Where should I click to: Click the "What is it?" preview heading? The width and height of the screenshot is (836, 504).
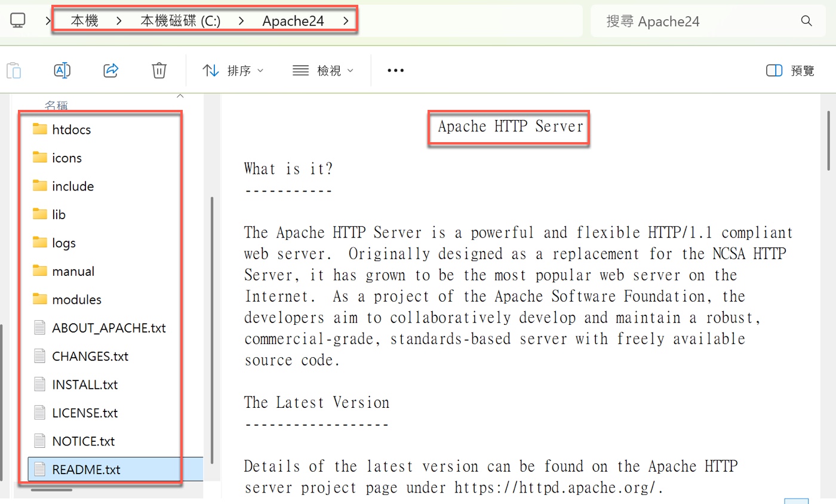click(288, 168)
